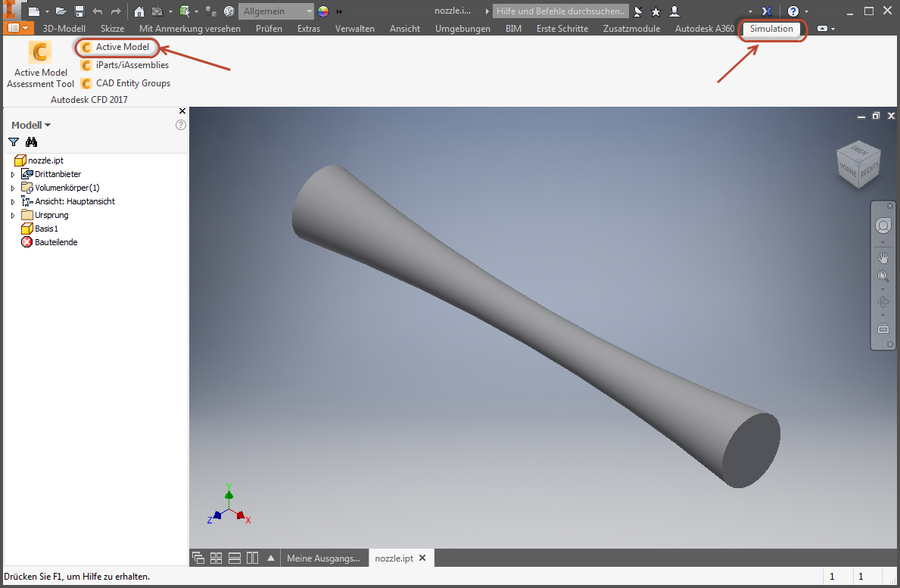This screenshot has width=900, height=588.
Task: Click the browser filter funnel icon
Action: [x=14, y=142]
